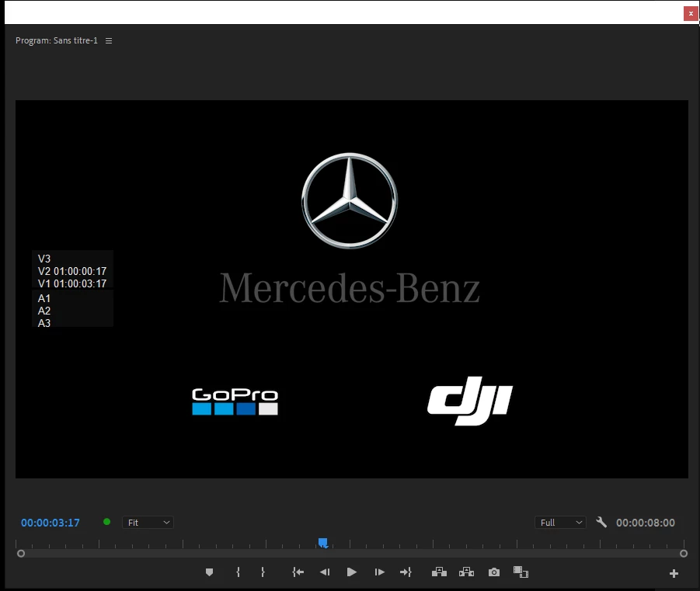Click the blue playhead marker on the time ruler
The image size is (700, 591).
coord(322,543)
